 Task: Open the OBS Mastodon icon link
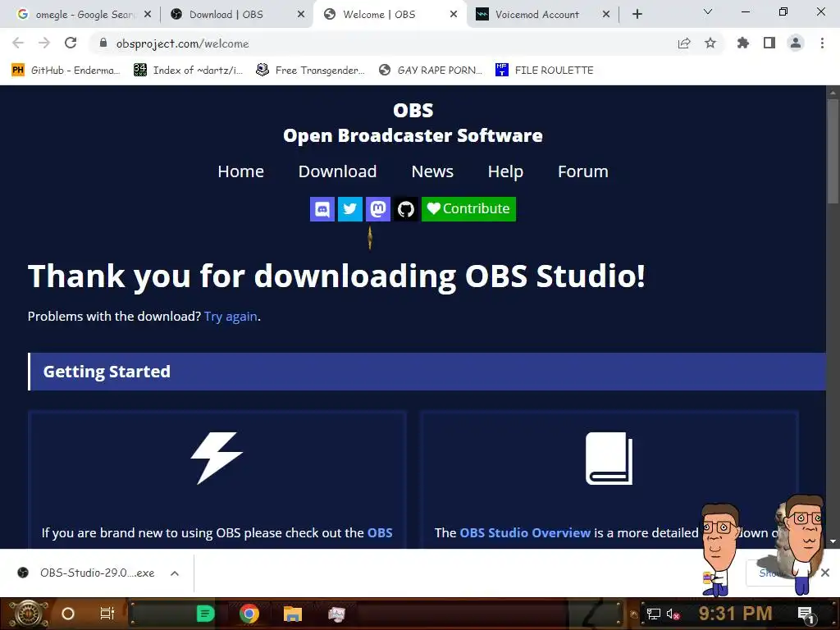(x=377, y=209)
